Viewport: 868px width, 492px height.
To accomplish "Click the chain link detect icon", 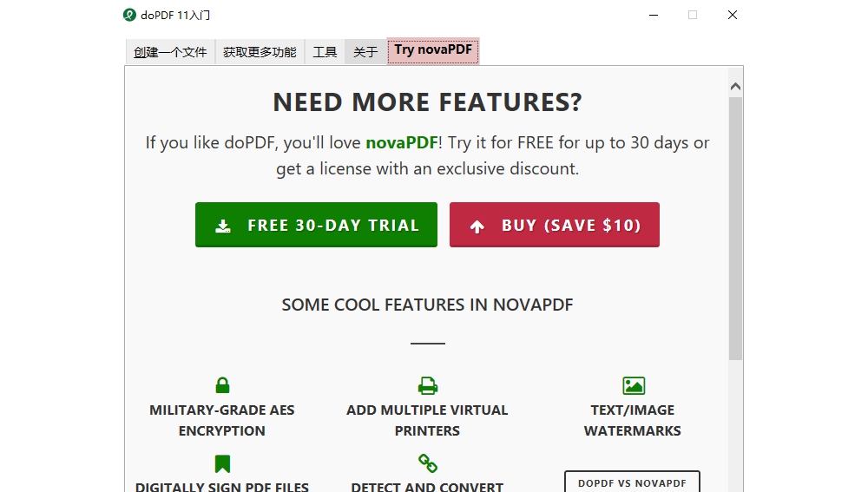I will click(427, 463).
